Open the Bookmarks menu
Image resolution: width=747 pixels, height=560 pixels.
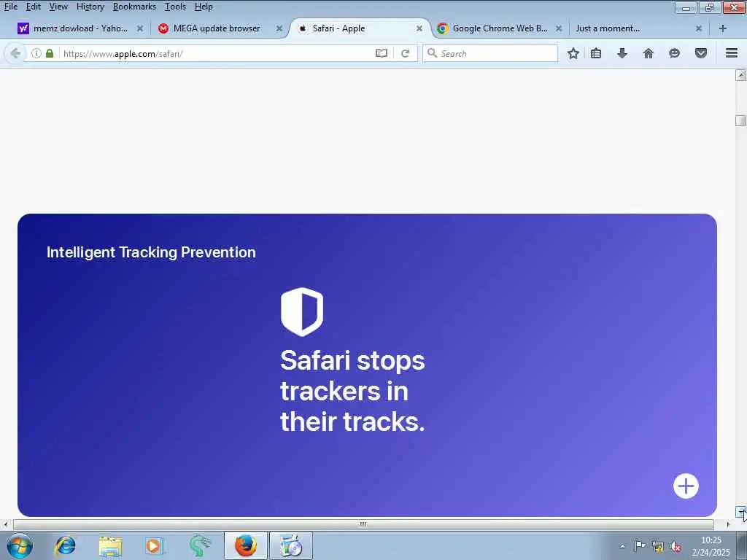(134, 7)
